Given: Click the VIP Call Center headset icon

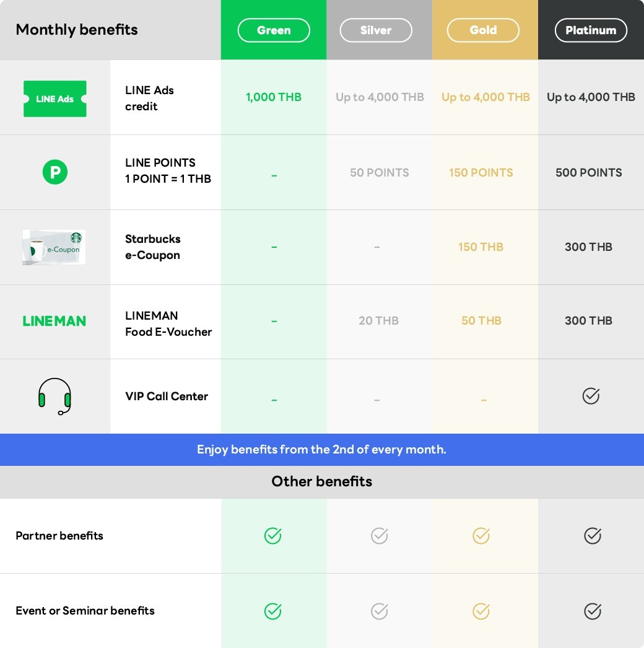Looking at the screenshot, I should coord(54,396).
